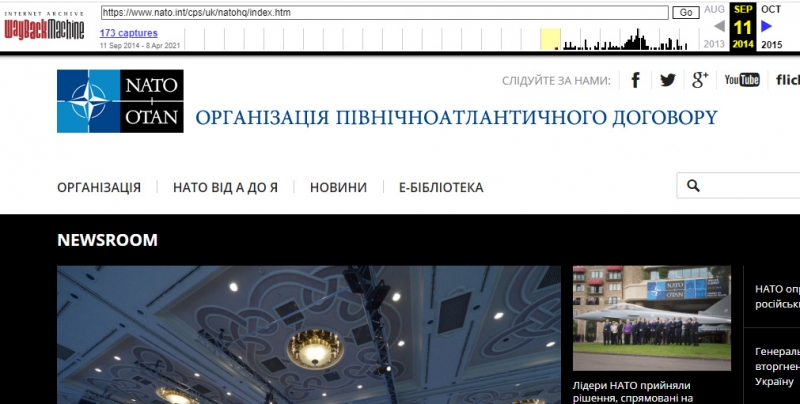Open NATO's Twitter page icon

667,80
